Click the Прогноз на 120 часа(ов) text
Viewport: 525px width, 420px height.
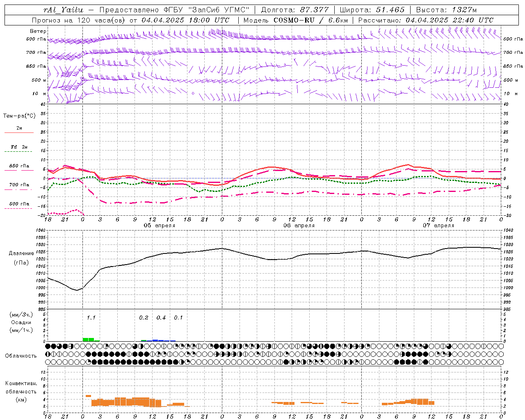(79, 20)
